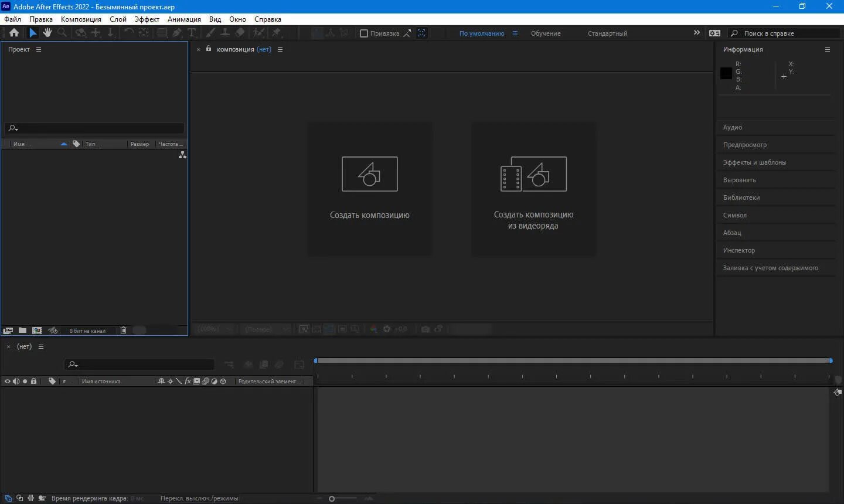
Task: Toggle the Motion Blur column switch
Action: (206, 381)
